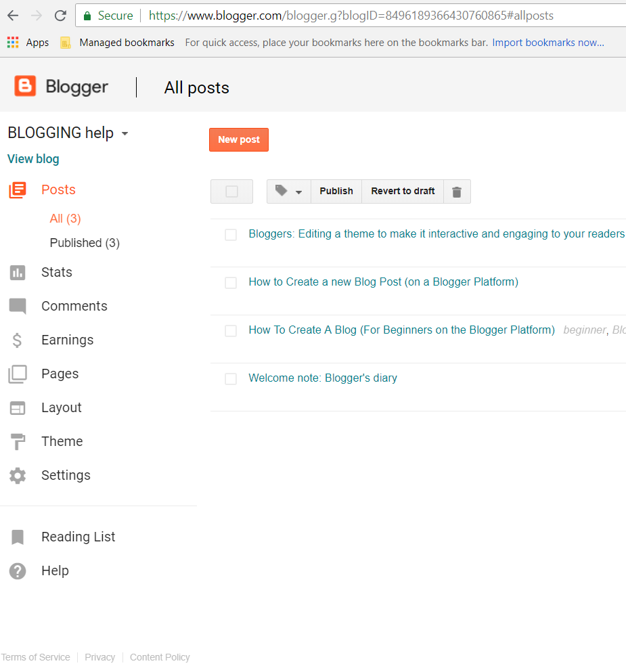Check the 'Bloggers: Editing a theme' post

(231, 234)
